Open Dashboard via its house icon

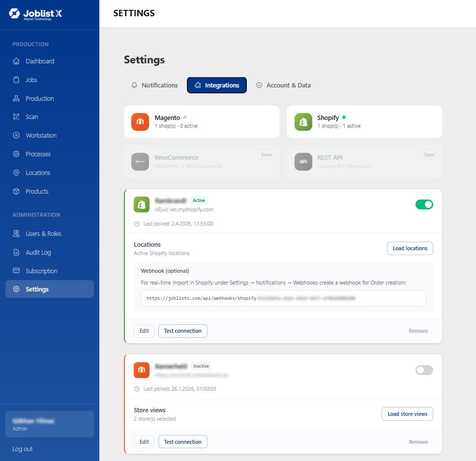[x=16, y=61]
